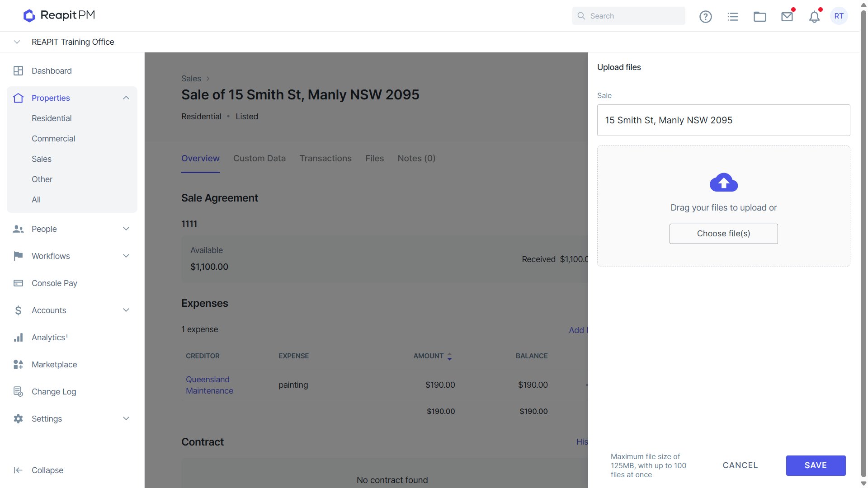868x488 pixels.
Task: Expand the People menu chevron
Action: point(126,229)
